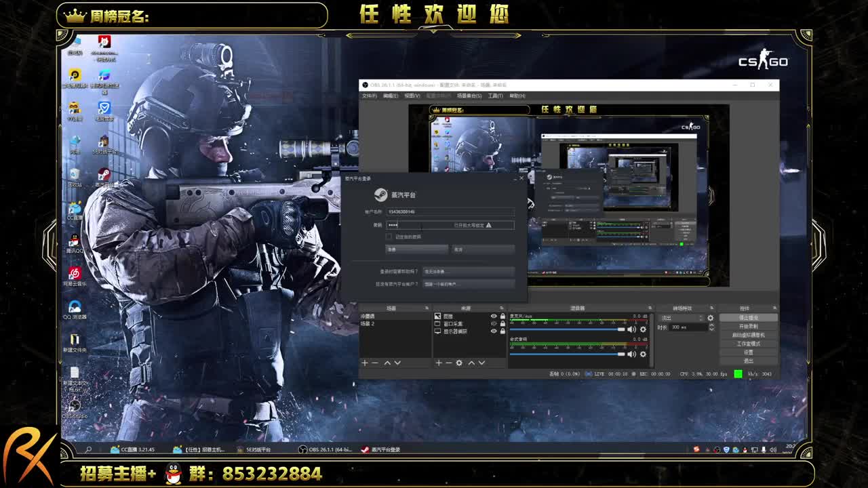
Task: Select the 场景 2 scene
Action: click(x=395, y=324)
